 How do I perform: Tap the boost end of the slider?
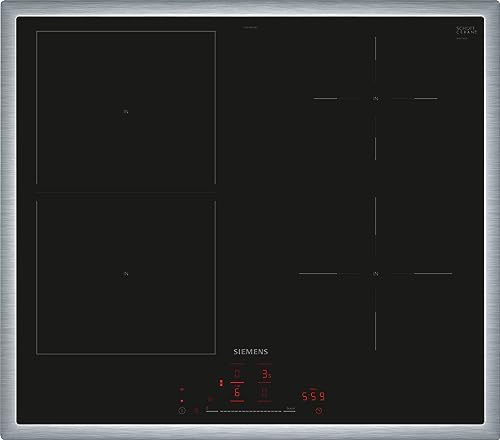click(x=290, y=410)
